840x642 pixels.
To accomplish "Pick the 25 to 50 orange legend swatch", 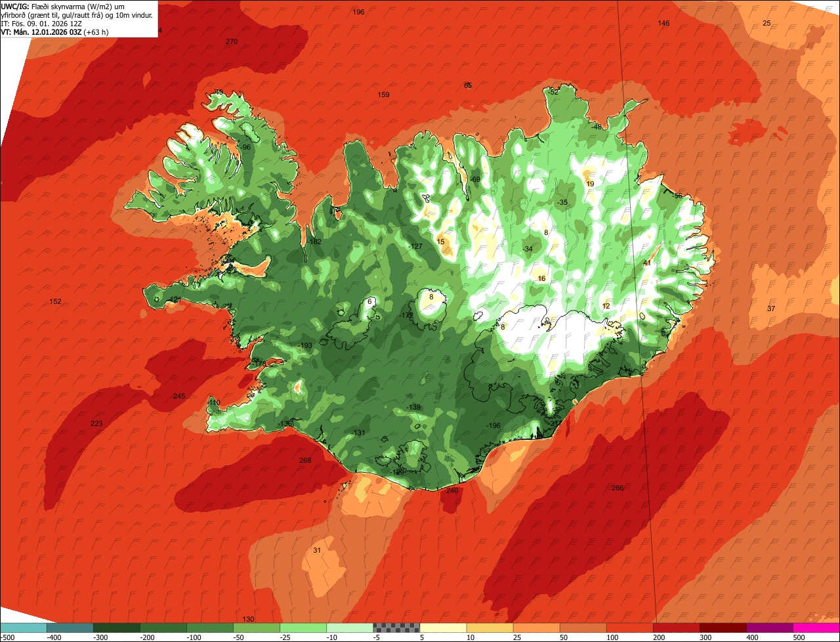I will pyautogui.click(x=536, y=628).
